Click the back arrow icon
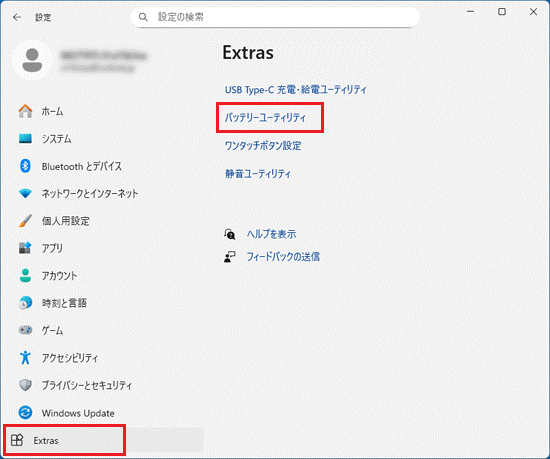 tap(17, 17)
